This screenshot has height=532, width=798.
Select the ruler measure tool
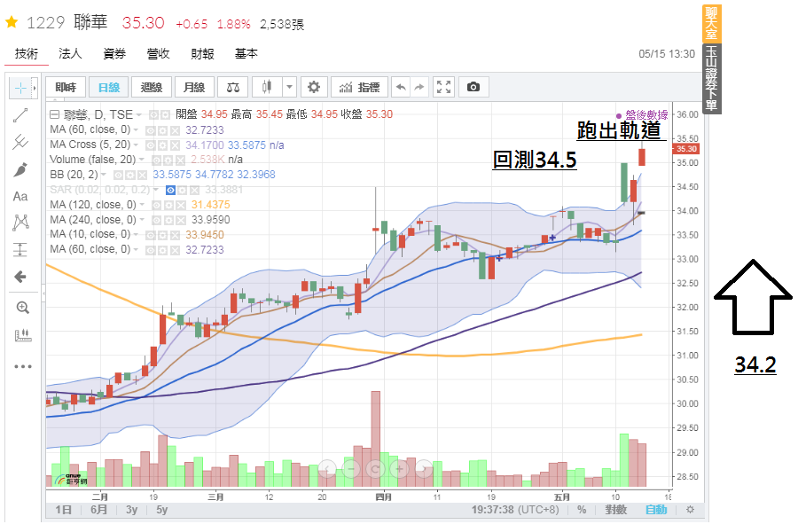23,335
